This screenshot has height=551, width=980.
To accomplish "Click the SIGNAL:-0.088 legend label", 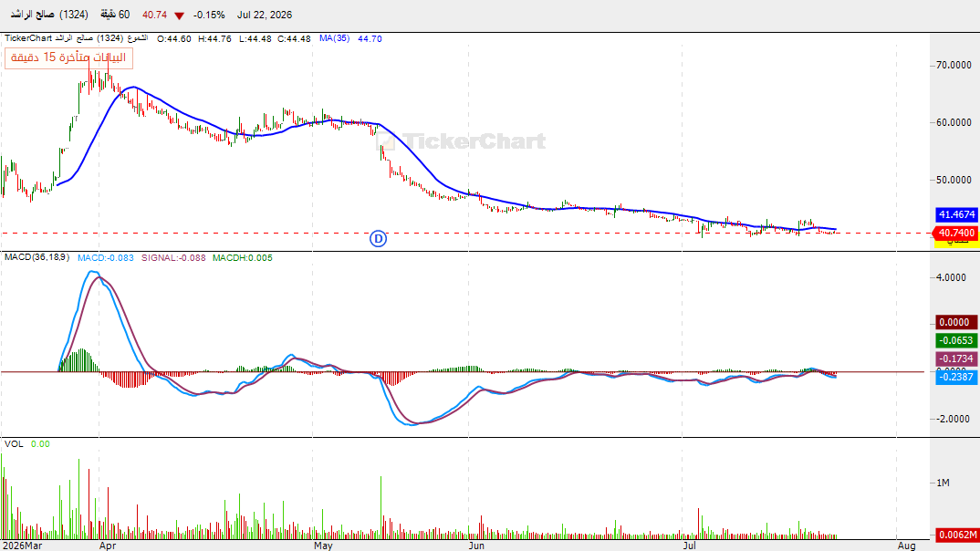I will click(x=173, y=257).
